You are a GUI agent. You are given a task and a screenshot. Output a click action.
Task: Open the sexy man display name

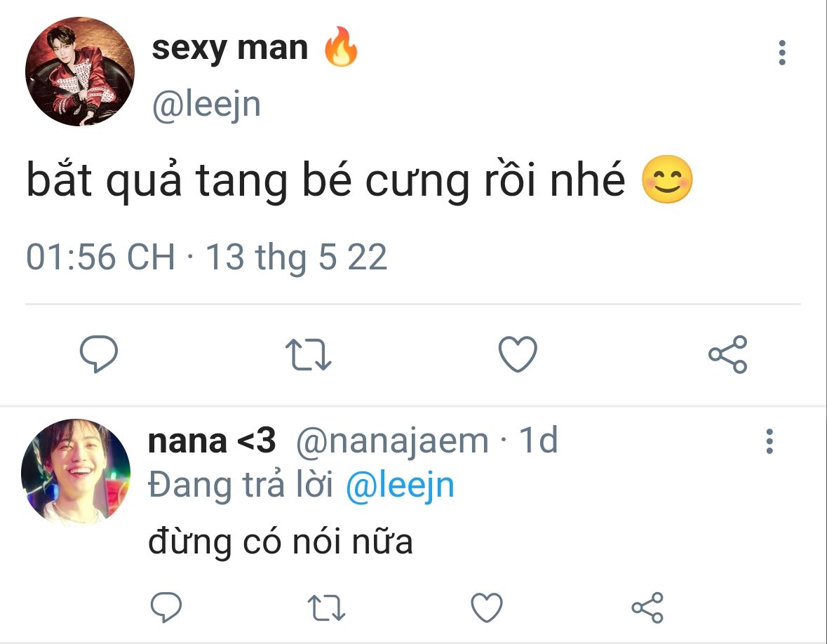[229, 48]
